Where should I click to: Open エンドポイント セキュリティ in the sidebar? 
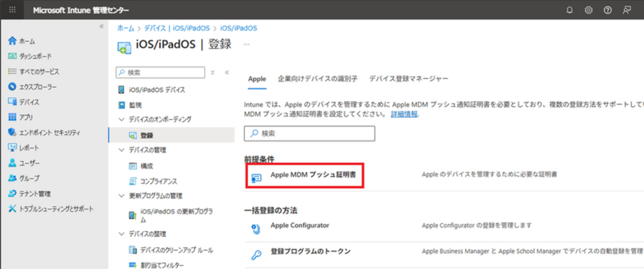tap(49, 133)
